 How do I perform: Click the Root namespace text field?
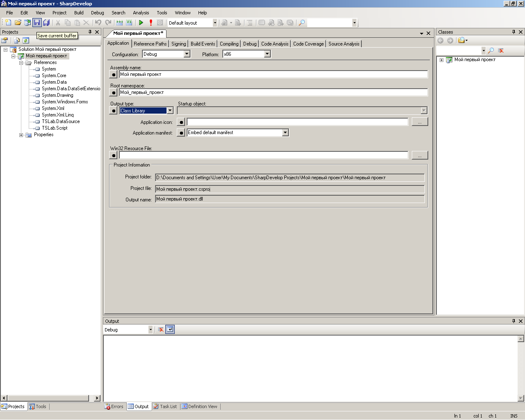pos(273,93)
